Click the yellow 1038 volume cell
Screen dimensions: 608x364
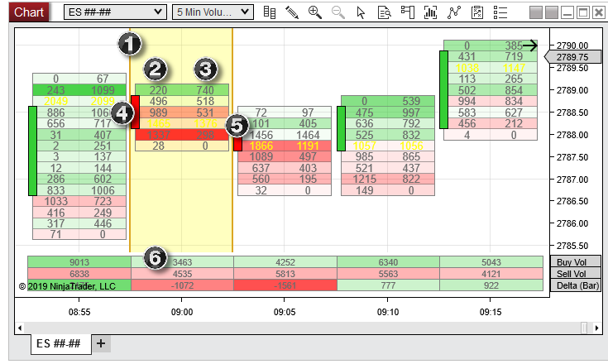tap(467, 68)
